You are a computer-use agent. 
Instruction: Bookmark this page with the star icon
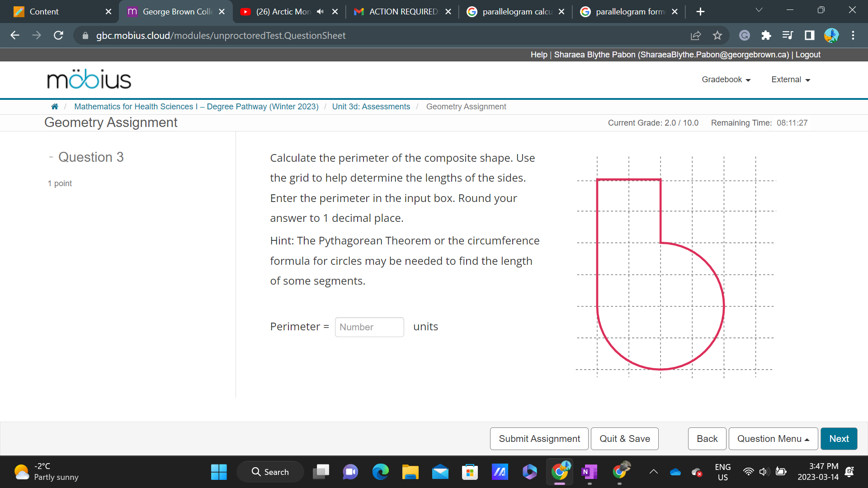click(717, 35)
